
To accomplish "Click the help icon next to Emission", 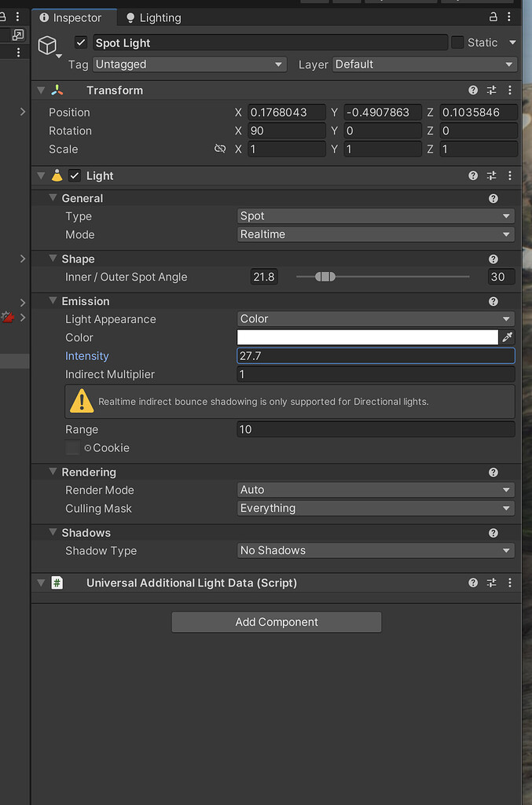I will [x=493, y=301].
